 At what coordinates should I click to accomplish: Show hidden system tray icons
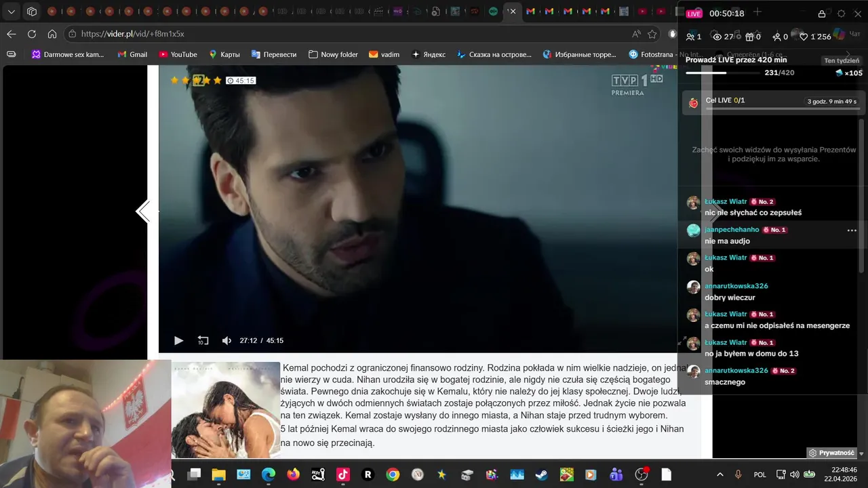tap(719, 474)
